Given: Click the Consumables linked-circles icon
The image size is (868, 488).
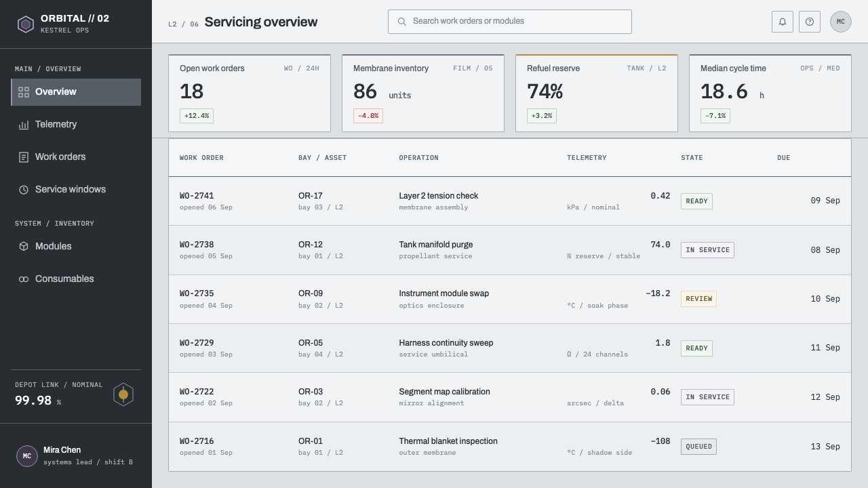Looking at the screenshot, I should pyautogui.click(x=24, y=279).
